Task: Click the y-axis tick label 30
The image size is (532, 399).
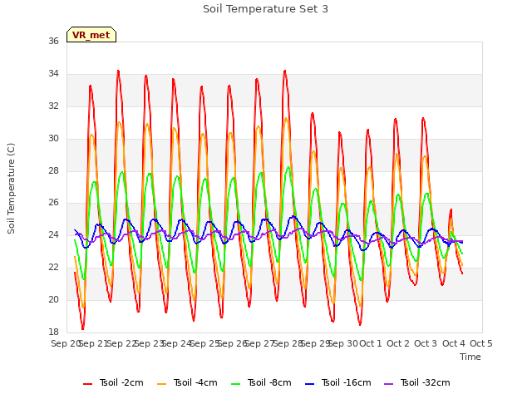Action: point(53,138)
